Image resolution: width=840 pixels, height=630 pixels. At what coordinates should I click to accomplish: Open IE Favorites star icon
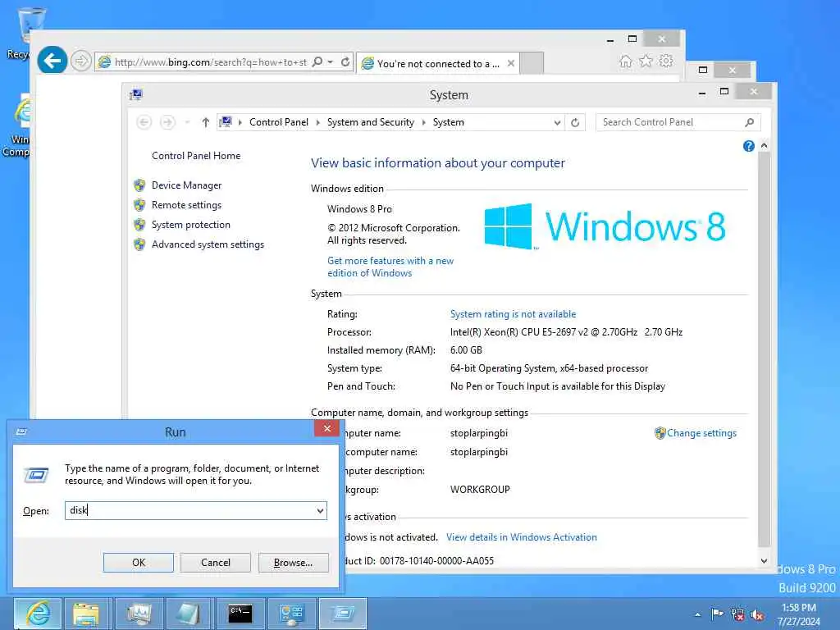[646, 61]
